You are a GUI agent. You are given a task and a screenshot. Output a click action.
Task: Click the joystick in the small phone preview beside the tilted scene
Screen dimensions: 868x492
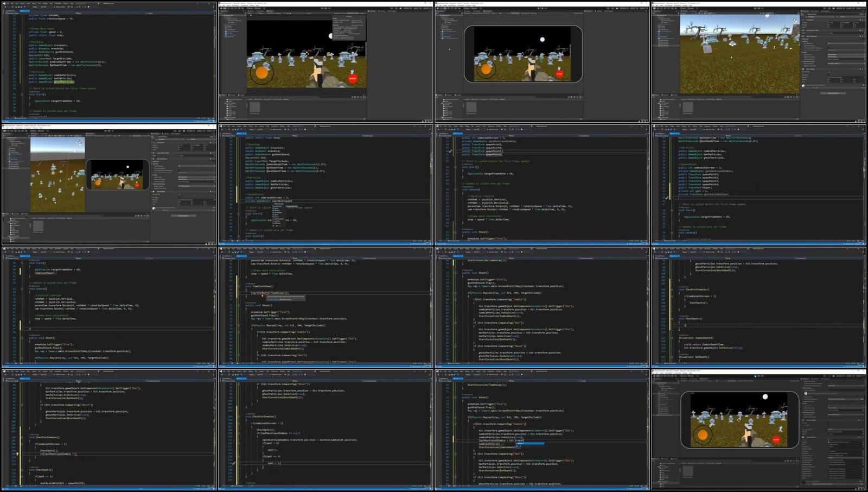(98, 182)
